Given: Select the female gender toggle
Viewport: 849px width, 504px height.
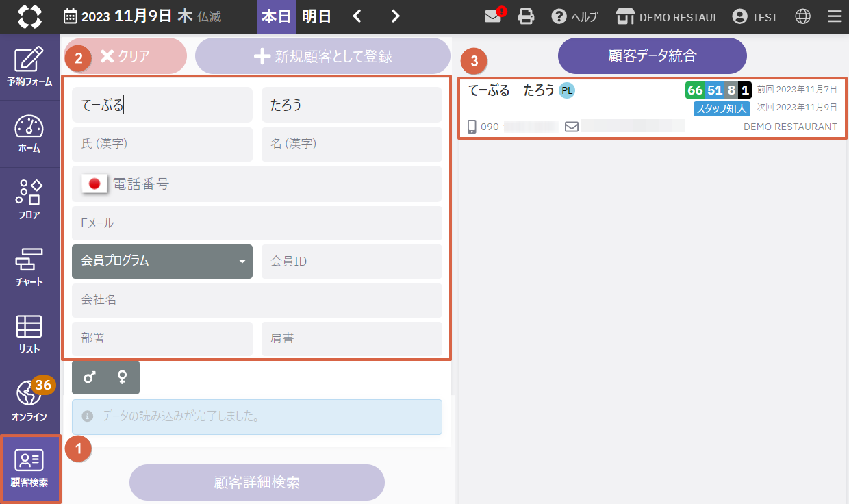Looking at the screenshot, I should (x=123, y=377).
